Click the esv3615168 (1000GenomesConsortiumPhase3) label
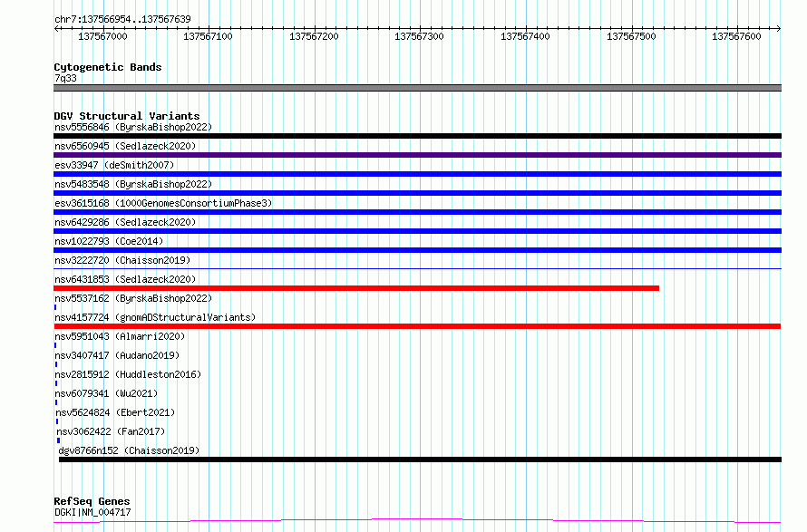The width and height of the screenshot is (807, 532). (x=163, y=203)
